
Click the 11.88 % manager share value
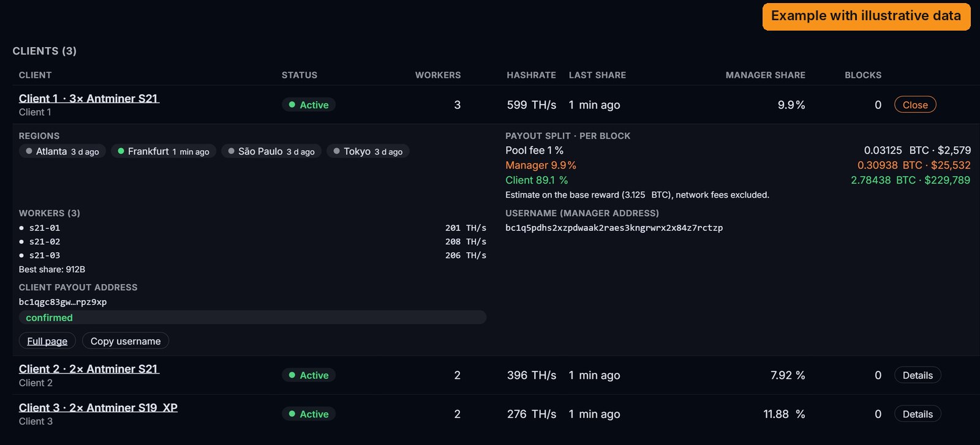784,414
